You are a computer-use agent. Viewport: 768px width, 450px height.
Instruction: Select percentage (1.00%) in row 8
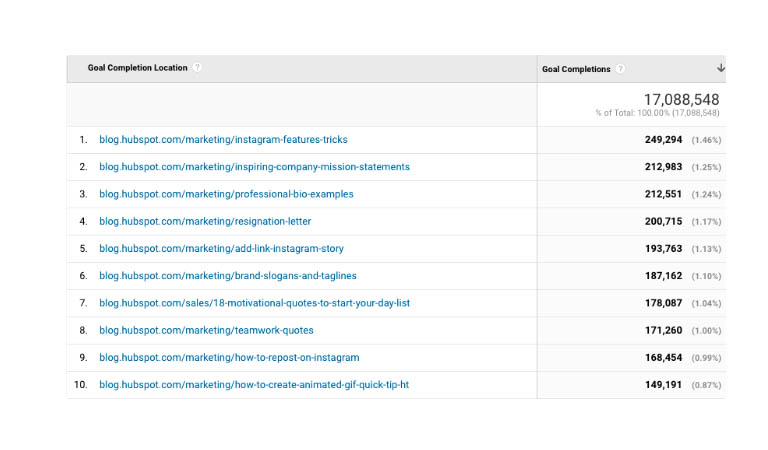click(706, 331)
